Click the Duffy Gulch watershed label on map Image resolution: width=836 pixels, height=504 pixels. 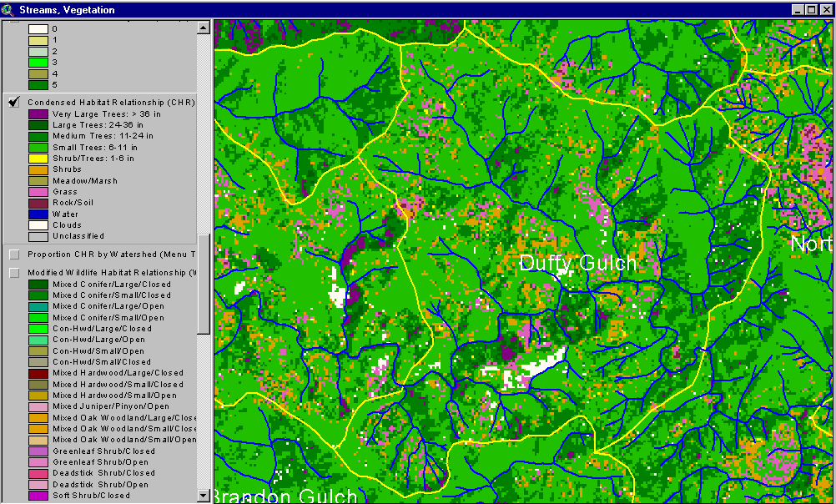(577, 264)
